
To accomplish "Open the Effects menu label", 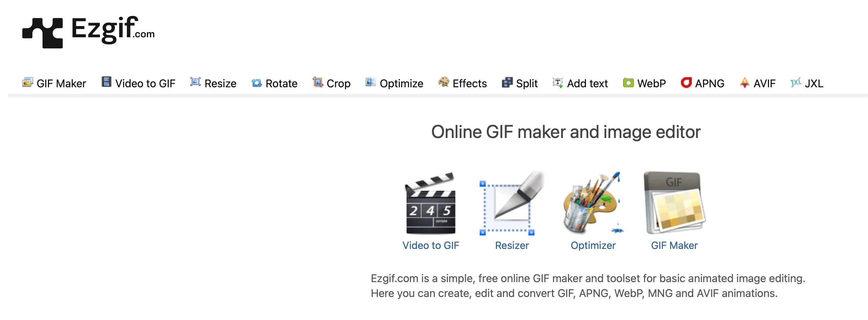I will pyautogui.click(x=470, y=84).
